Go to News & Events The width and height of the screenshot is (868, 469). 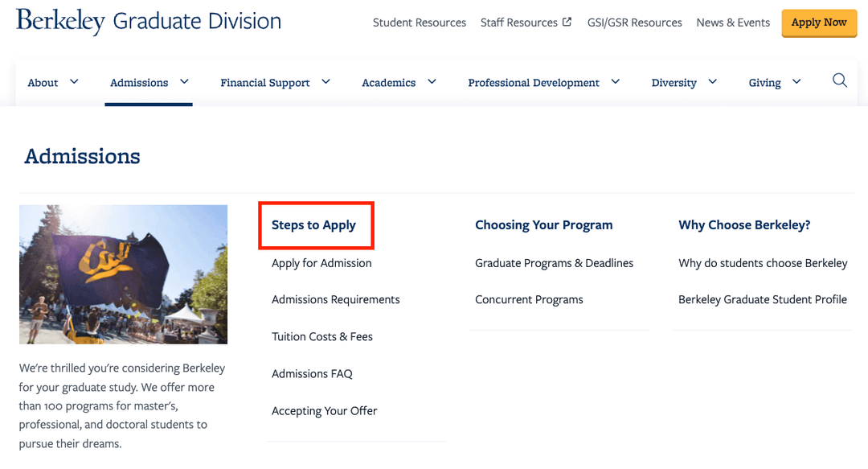pos(733,23)
